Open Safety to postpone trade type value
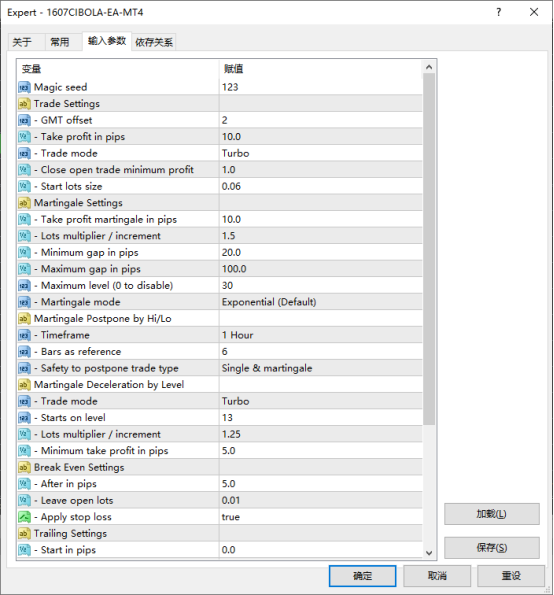This screenshot has width=554, height=595. (321, 368)
